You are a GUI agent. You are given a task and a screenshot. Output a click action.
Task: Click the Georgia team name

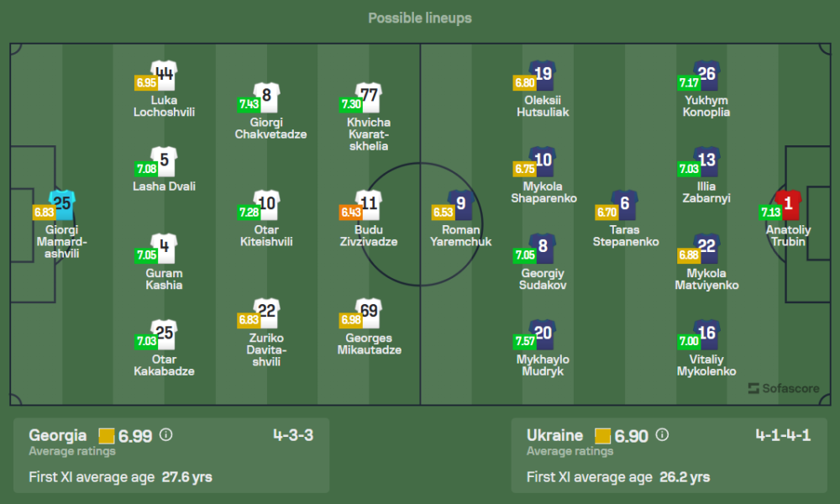58,435
